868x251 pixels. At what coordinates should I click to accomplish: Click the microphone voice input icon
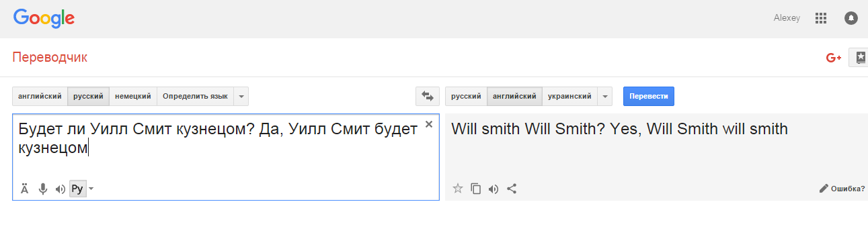(43, 189)
